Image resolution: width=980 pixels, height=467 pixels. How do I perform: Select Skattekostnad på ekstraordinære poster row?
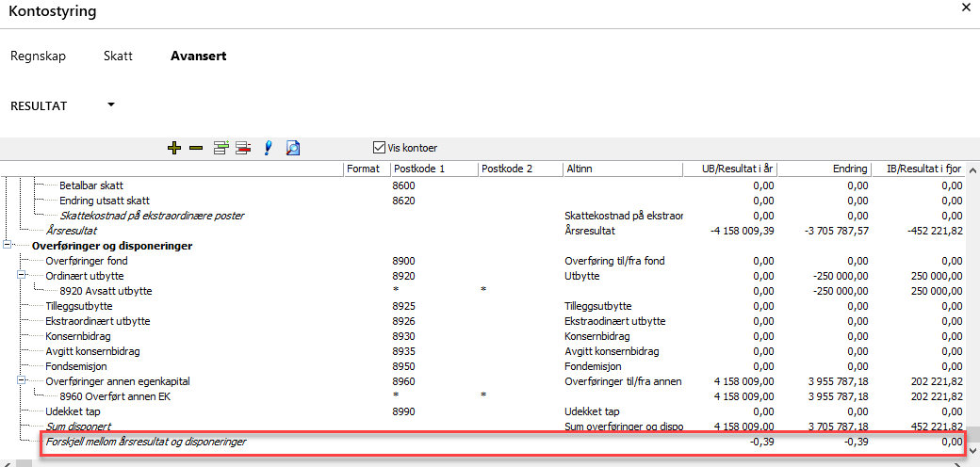click(x=152, y=216)
